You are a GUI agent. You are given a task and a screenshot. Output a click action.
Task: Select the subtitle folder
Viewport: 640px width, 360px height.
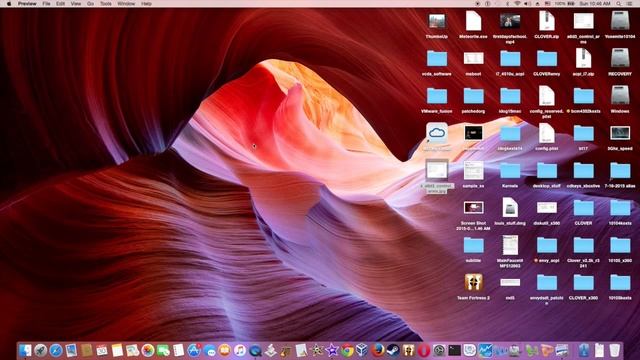(473, 245)
